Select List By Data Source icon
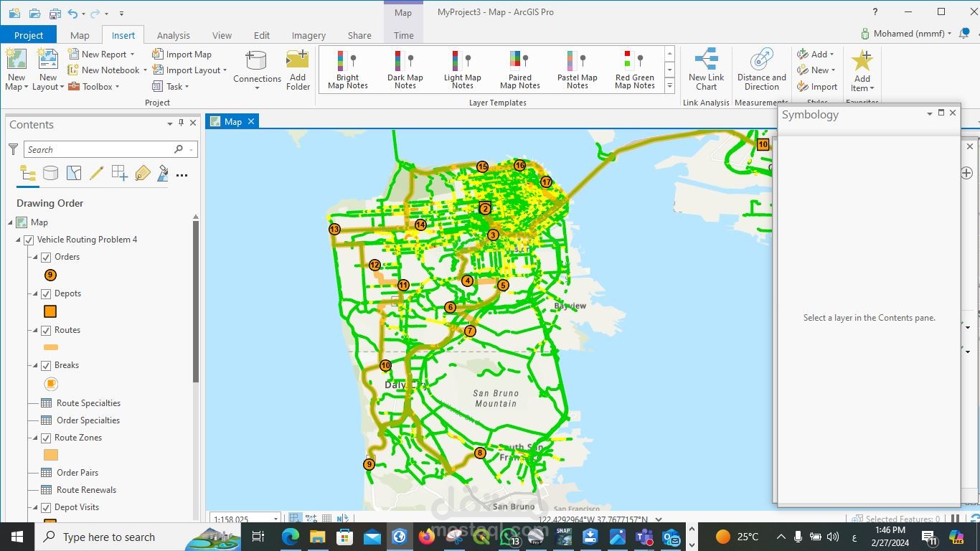The height and width of the screenshot is (551, 980). coord(50,173)
